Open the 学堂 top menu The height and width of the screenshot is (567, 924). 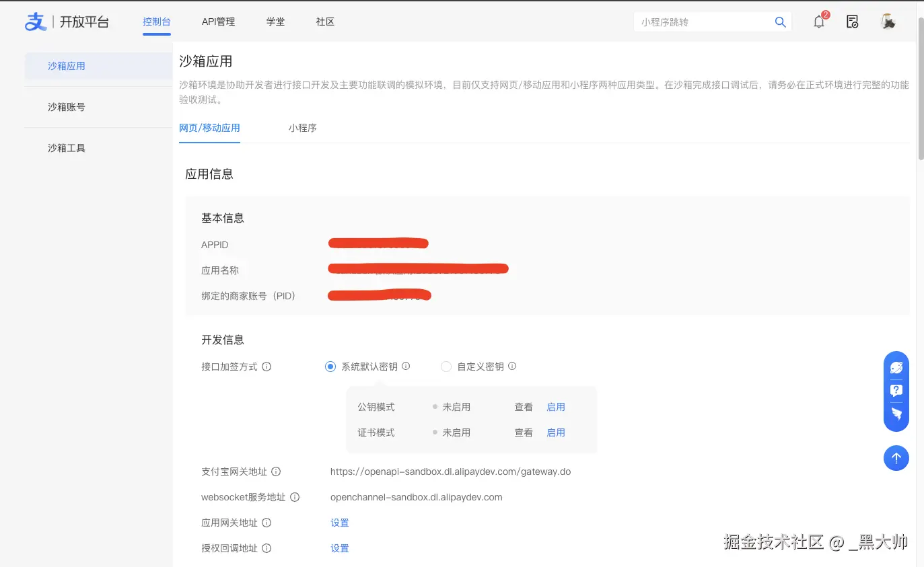275,22
